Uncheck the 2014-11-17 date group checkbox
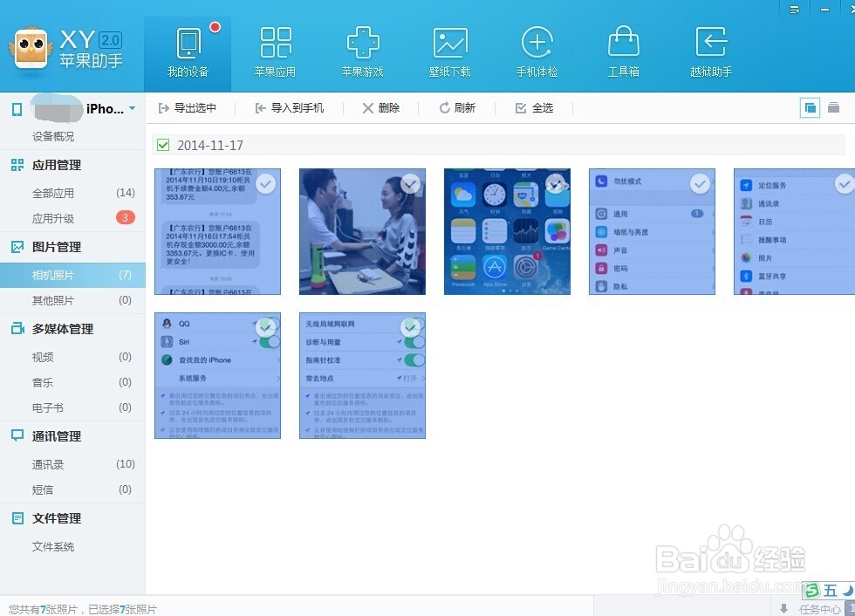Screen dimensions: 855x616 (162, 145)
